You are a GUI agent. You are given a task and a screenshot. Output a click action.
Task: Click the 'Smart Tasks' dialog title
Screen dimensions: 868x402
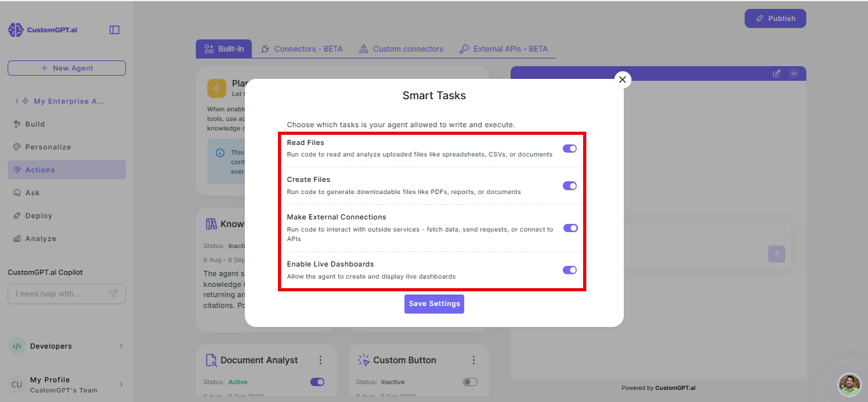point(434,96)
